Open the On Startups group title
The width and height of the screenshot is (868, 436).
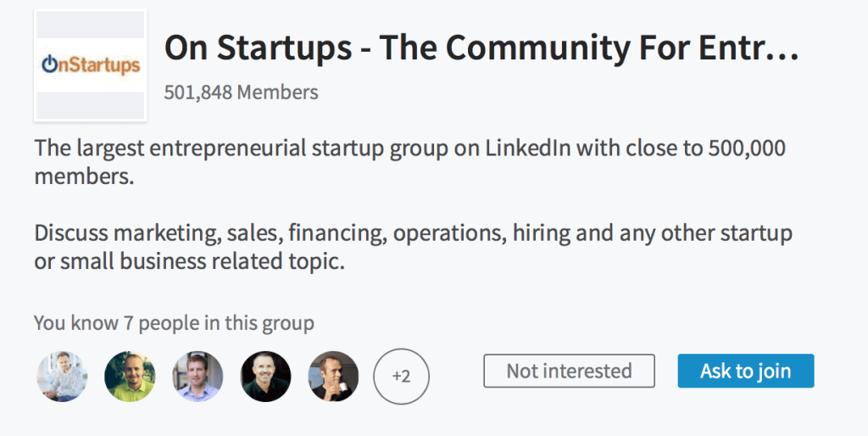click(x=481, y=48)
